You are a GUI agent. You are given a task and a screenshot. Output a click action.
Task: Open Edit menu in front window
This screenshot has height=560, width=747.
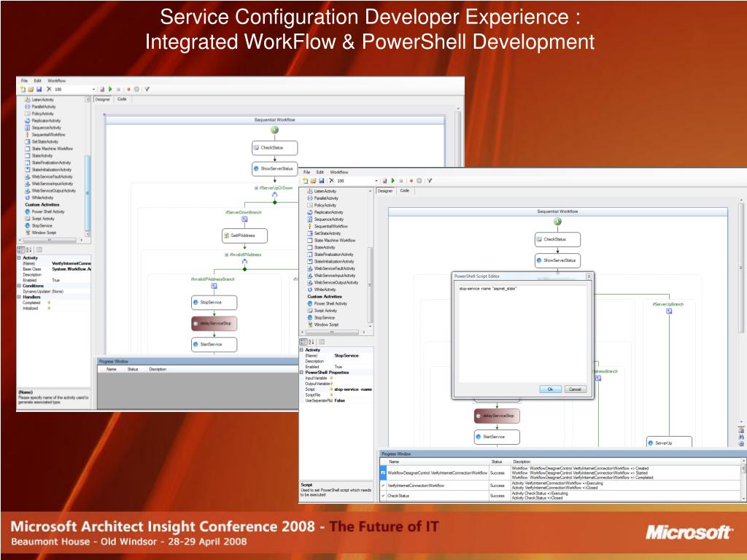[320, 172]
